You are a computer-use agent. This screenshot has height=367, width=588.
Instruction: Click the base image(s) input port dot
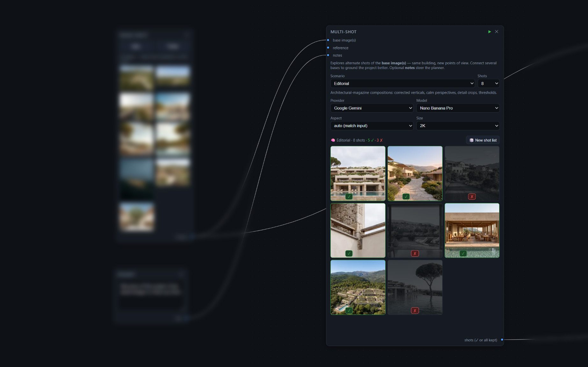328,40
